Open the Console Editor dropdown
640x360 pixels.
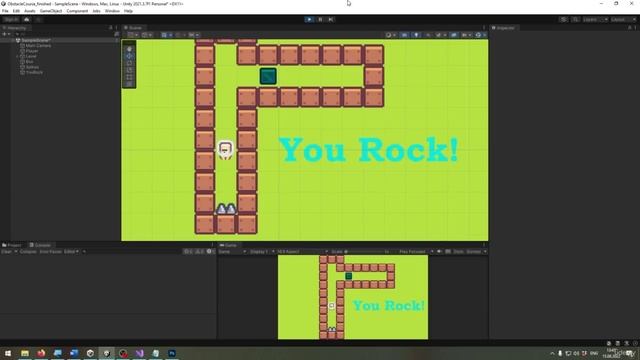[x=71, y=251]
